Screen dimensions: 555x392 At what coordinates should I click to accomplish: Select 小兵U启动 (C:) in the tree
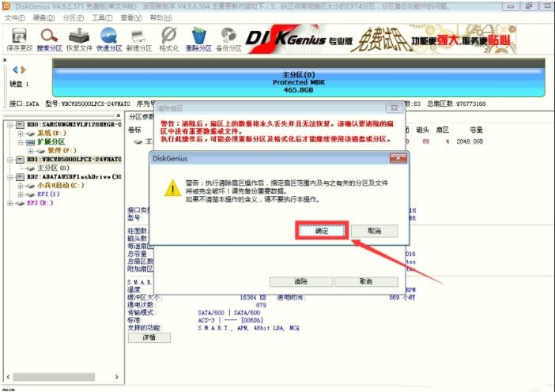coord(61,186)
